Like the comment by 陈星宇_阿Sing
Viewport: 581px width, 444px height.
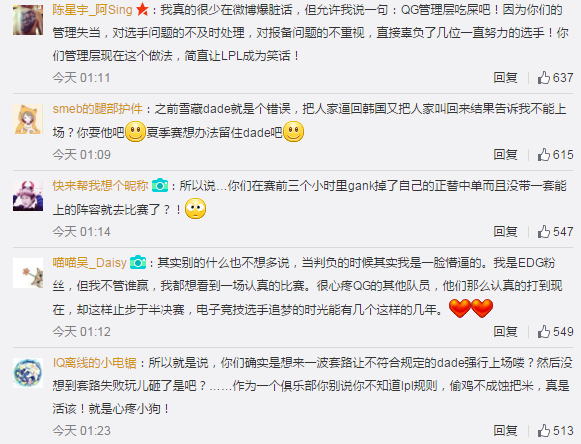(x=555, y=77)
